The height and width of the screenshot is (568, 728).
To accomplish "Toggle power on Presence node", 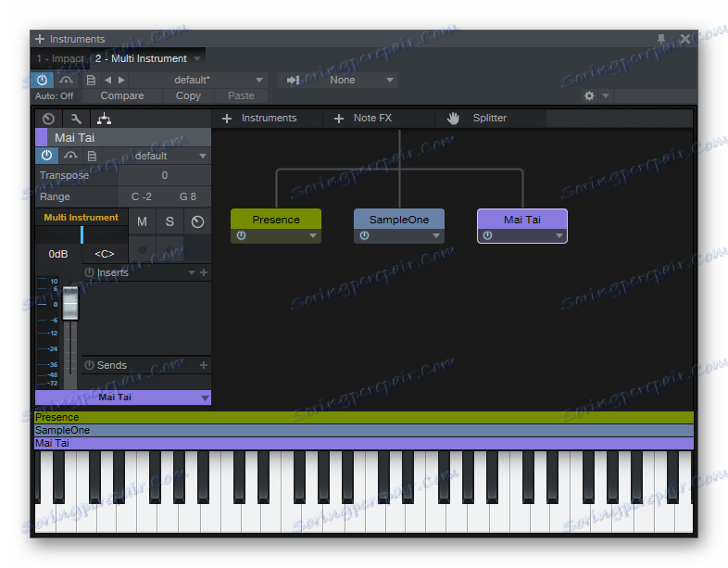I will [241, 235].
